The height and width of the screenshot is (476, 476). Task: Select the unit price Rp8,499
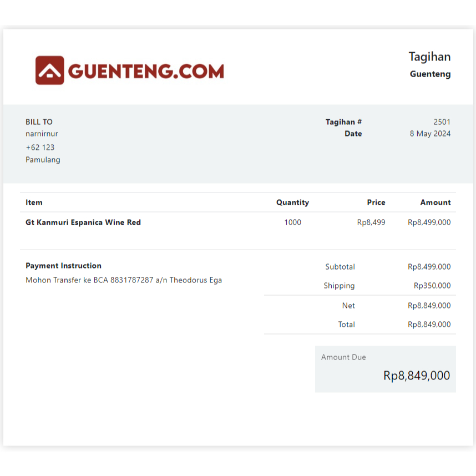pyautogui.click(x=371, y=222)
